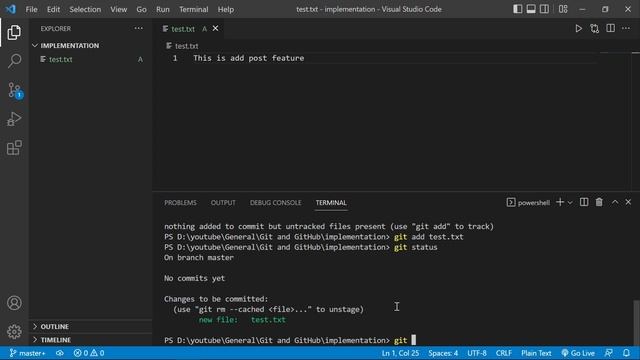Open notifications bell icon
Screen dimensions: 640x360
coord(626,353)
